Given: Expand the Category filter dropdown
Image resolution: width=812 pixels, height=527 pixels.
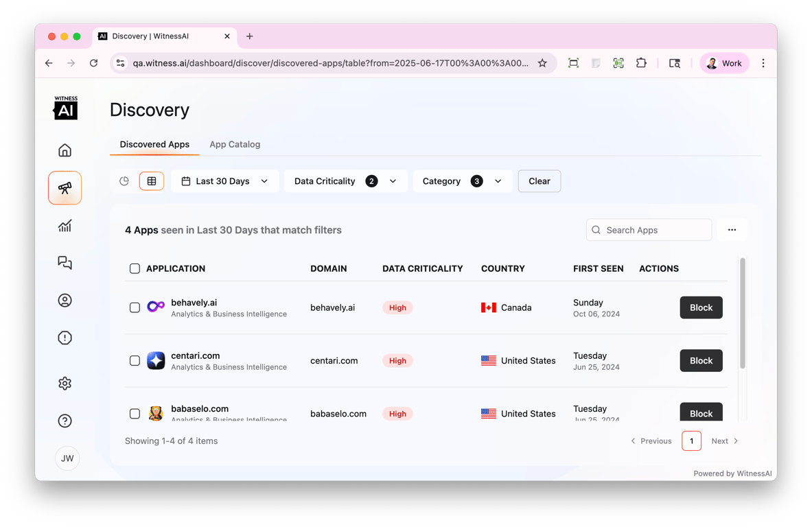Looking at the screenshot, I should 463,181.
